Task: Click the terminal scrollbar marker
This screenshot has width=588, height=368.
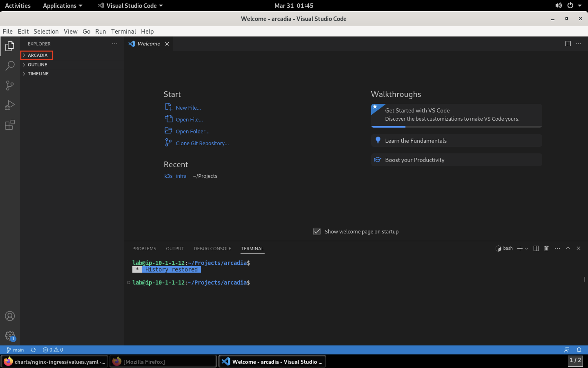Action: pos(584,279)
